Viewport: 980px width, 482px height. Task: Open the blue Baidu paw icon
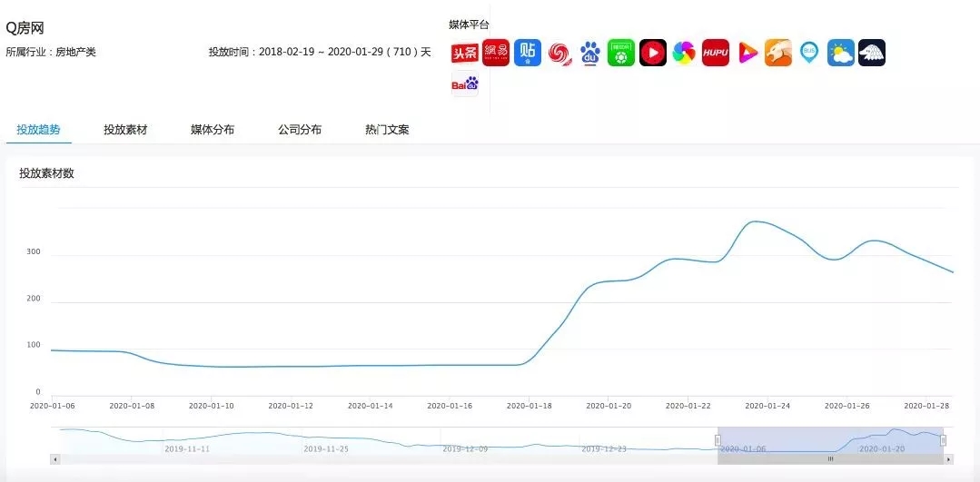(590, 53)
